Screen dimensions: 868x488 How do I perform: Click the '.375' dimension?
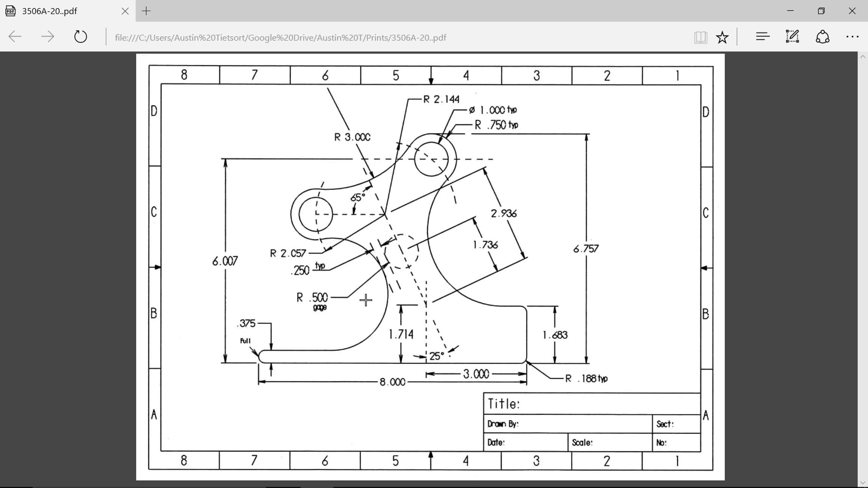[246, 324]
